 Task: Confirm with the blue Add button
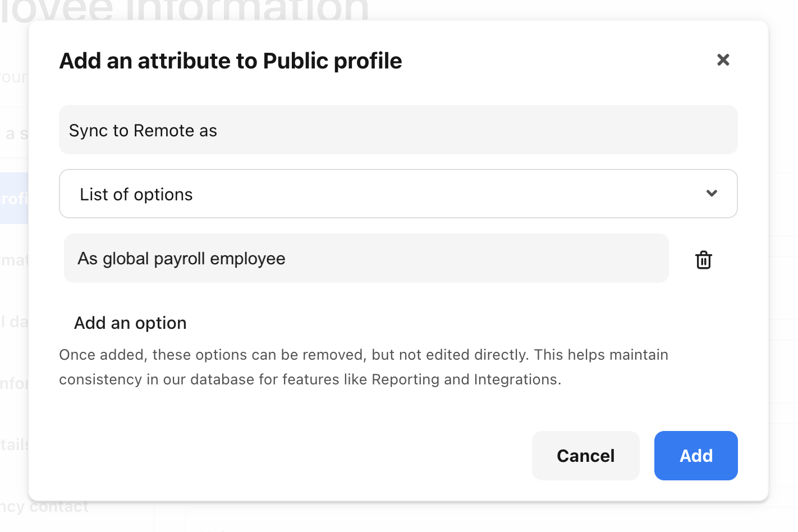tap(696, 456)
